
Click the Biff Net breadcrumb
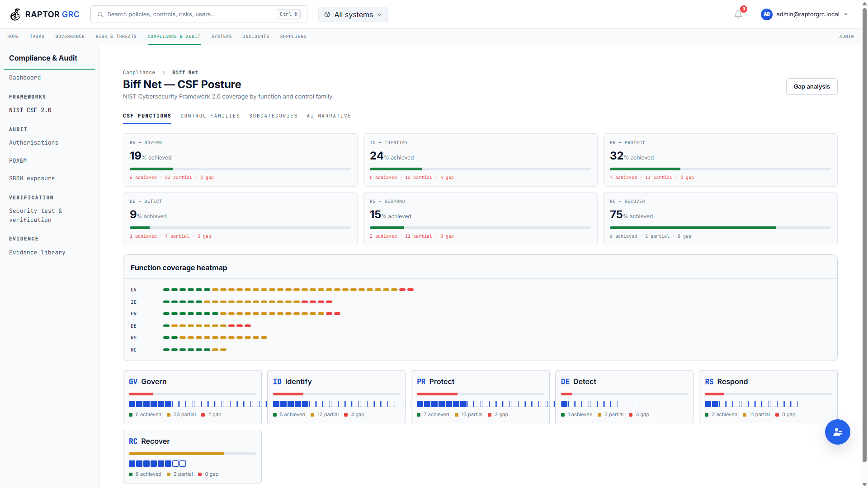(185, 73)
